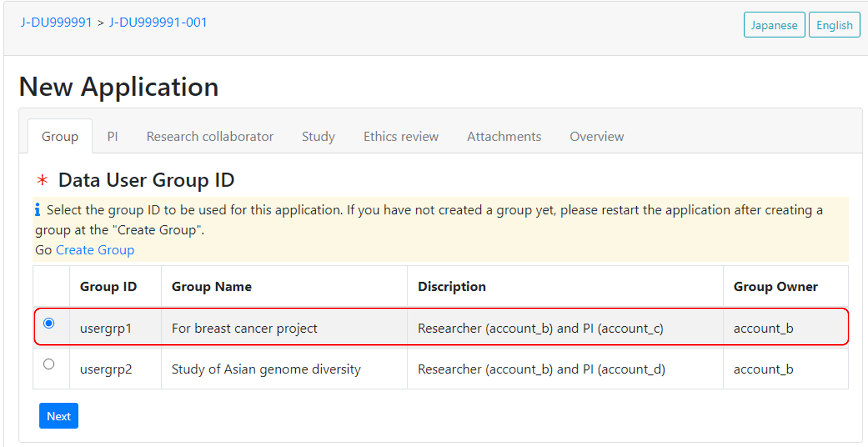Go to the Study tab

[x=318, y=137]
